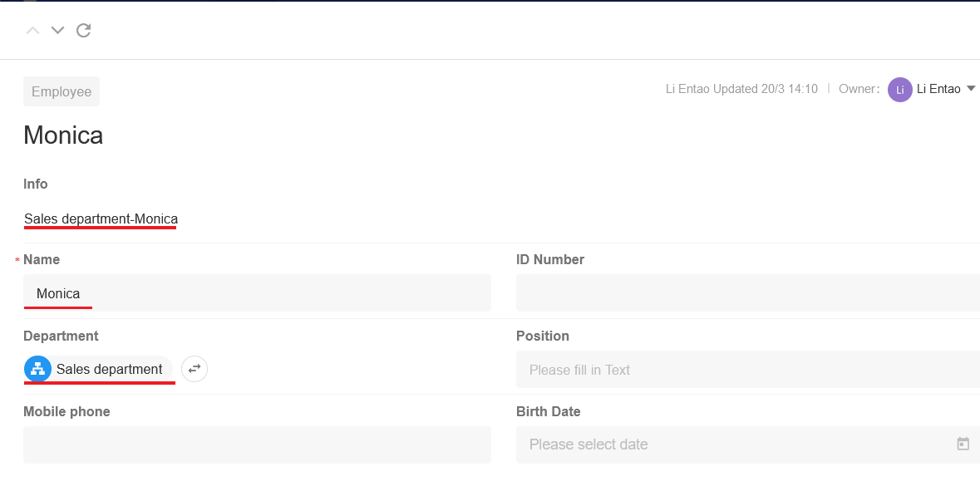The width and height of the screenshot is (980, 496).
Task: Click the Li Entao owner name
Action: [x=938, y=89]
